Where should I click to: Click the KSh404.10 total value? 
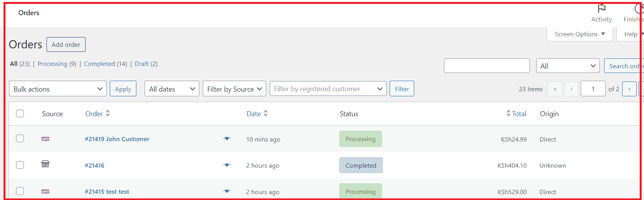click(x=512, y=165)
